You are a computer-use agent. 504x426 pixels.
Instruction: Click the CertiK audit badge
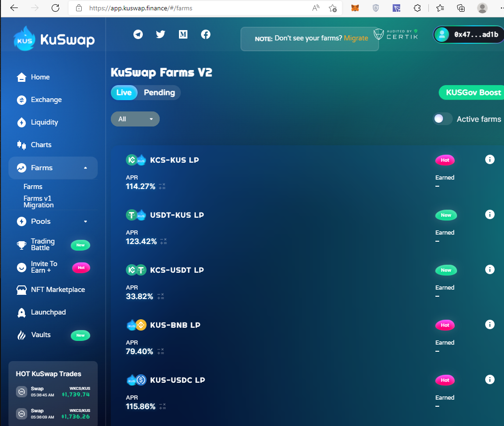[x=395, y=34]
